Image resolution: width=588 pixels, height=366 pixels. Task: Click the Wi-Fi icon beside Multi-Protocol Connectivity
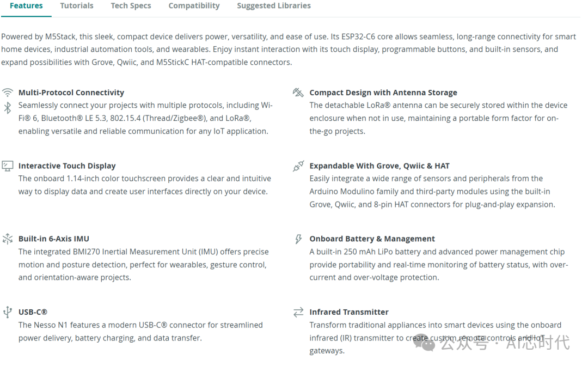[8, 92]
